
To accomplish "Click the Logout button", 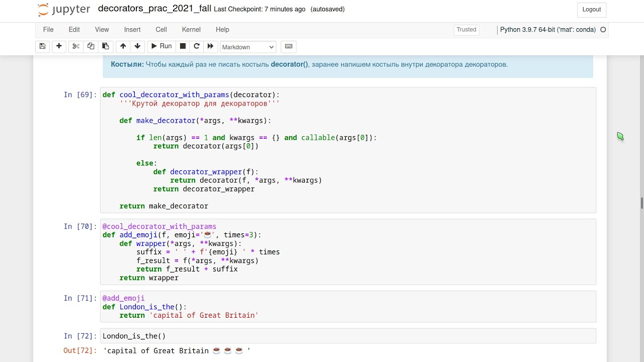I will (x=592, y=10).
